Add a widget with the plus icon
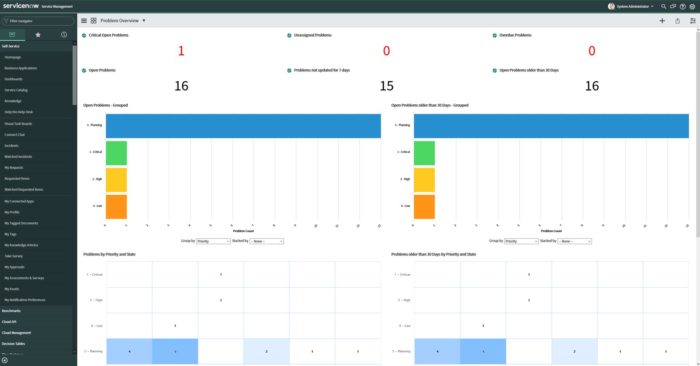 pos(662,21)
